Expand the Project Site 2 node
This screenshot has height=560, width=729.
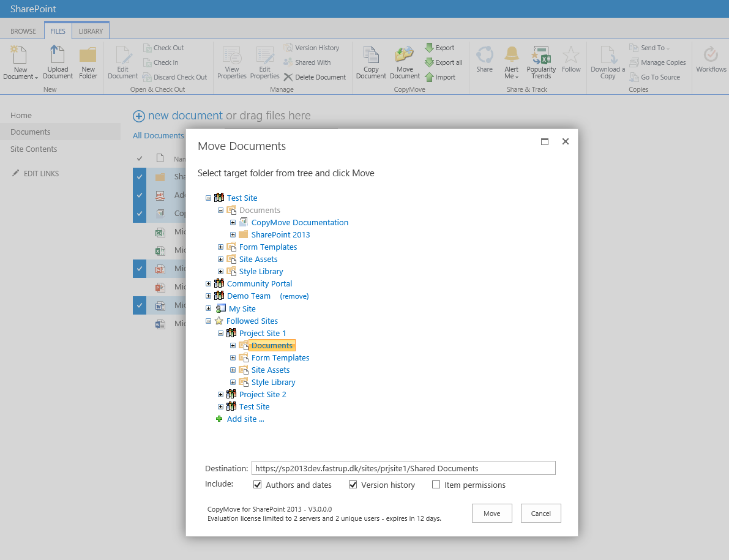tap(221, 394)
